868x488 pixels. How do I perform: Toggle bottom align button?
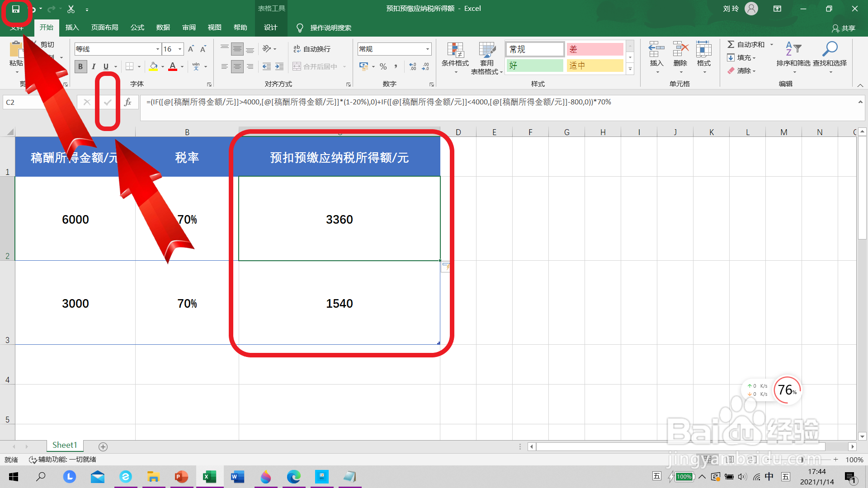click(x=250, y=49)
